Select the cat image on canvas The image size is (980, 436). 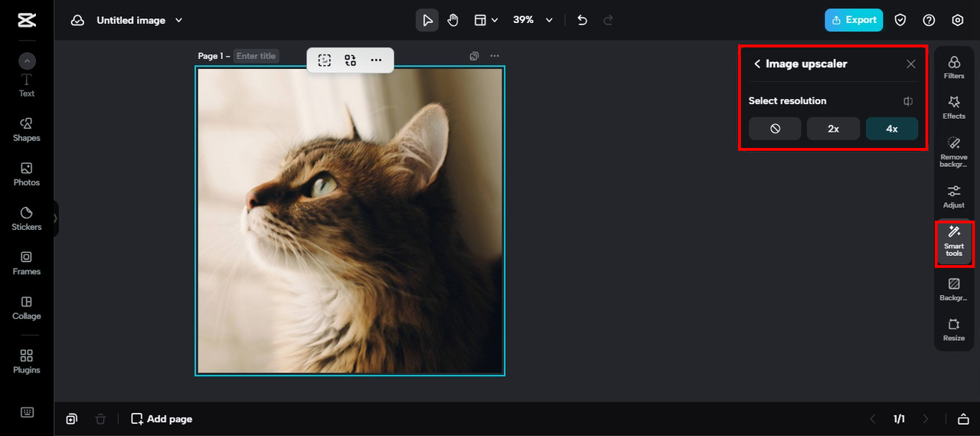pyautogui.click(x=350, y=221)
